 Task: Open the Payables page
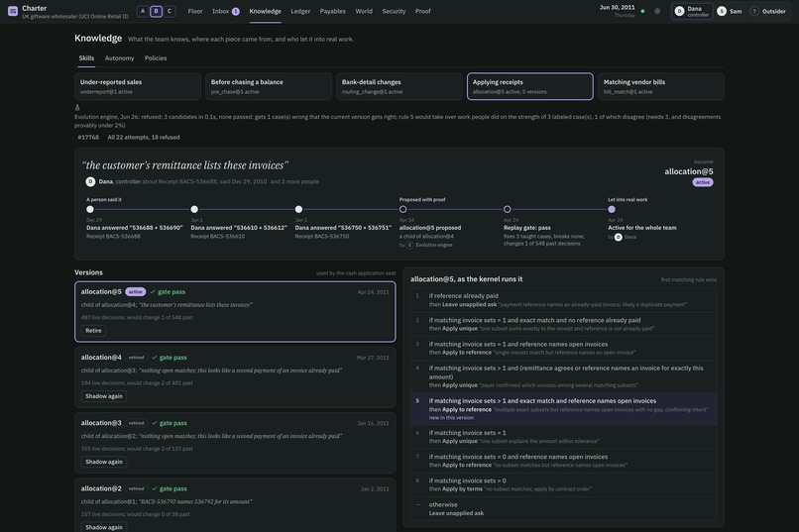pos(332,11)
